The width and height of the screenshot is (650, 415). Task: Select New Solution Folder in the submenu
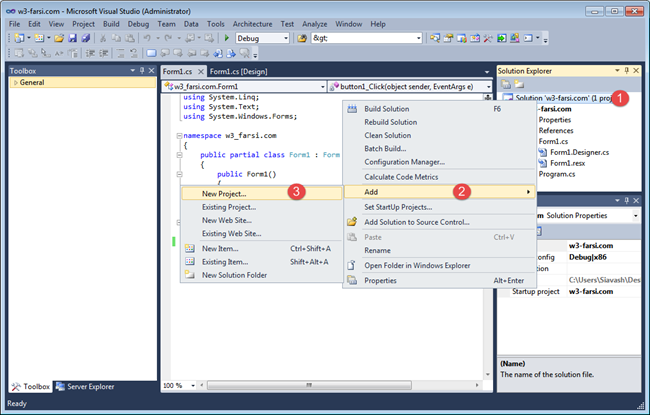click(262, 275)
